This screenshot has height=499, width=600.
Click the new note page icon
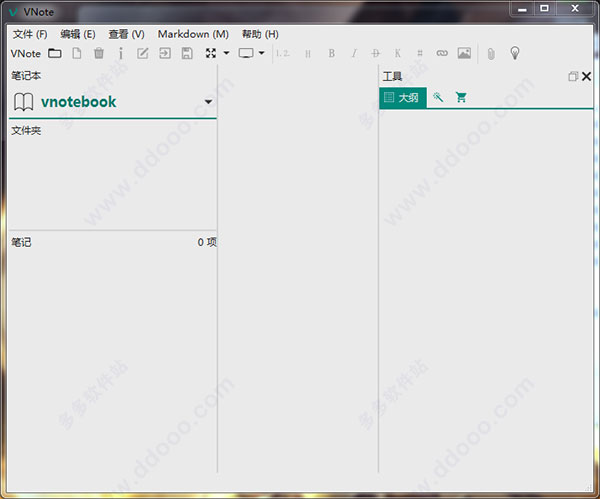(x=77, y=53)
